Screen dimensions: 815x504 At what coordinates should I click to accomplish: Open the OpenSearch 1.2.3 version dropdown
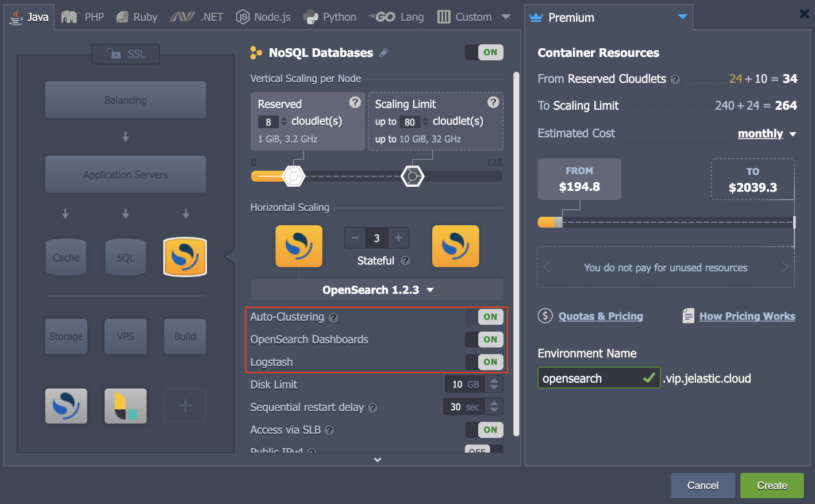click(x=377, y=290)
